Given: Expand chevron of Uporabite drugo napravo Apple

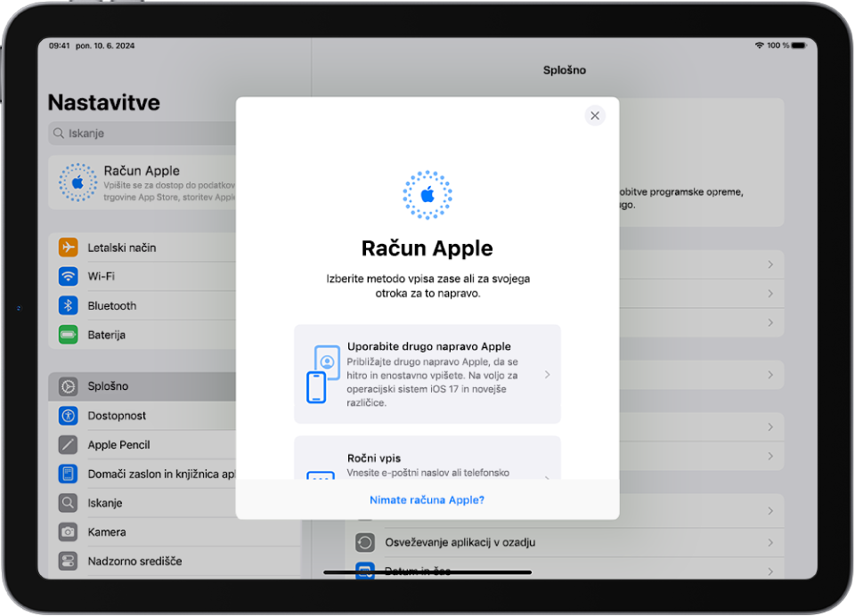Looking at the screenshot, I should click(x=548, y=375).
